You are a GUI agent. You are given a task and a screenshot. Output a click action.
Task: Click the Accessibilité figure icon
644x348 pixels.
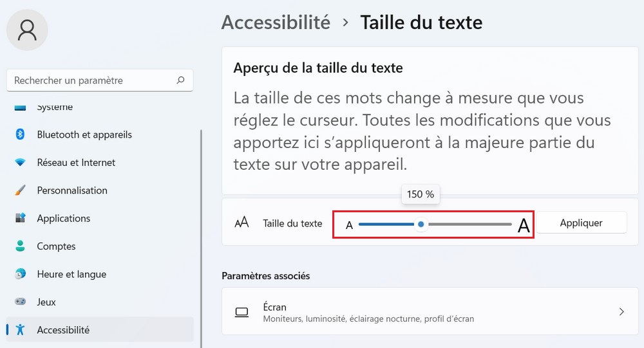pos(20,330)
